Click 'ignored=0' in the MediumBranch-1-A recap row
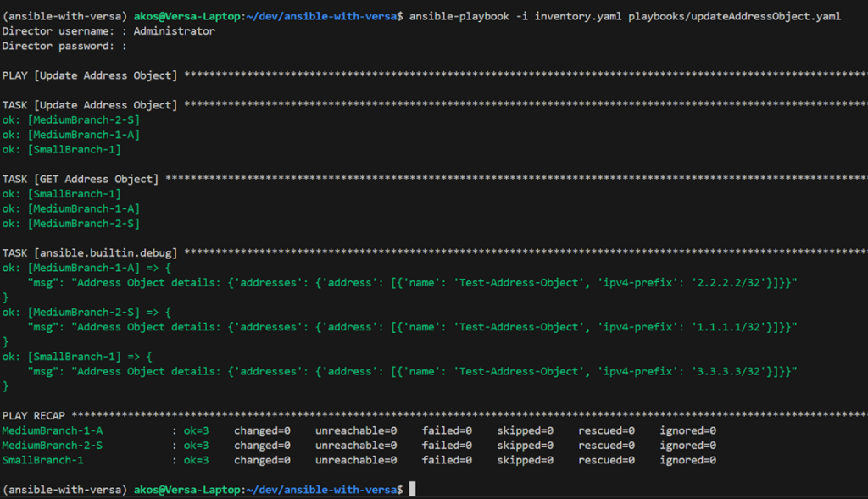Image resolution: width=868 pixels, height=499 pixels. pyautogui.click(x=688, y=430)
